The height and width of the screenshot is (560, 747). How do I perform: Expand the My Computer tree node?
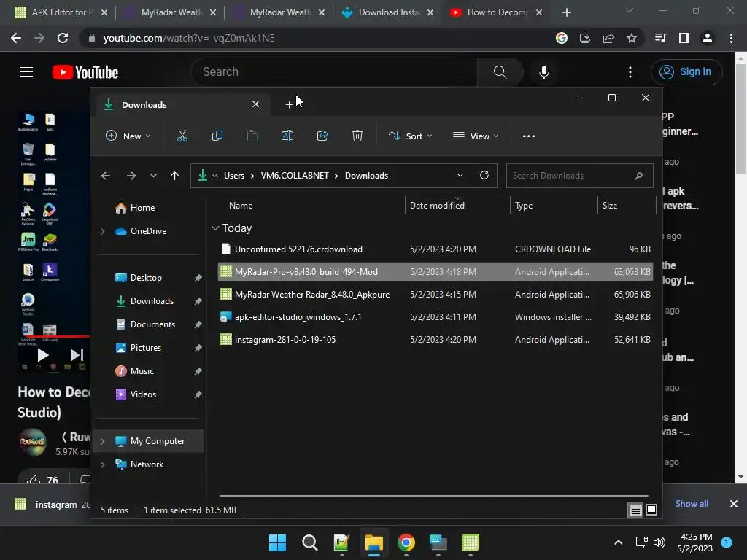(102, 441)
